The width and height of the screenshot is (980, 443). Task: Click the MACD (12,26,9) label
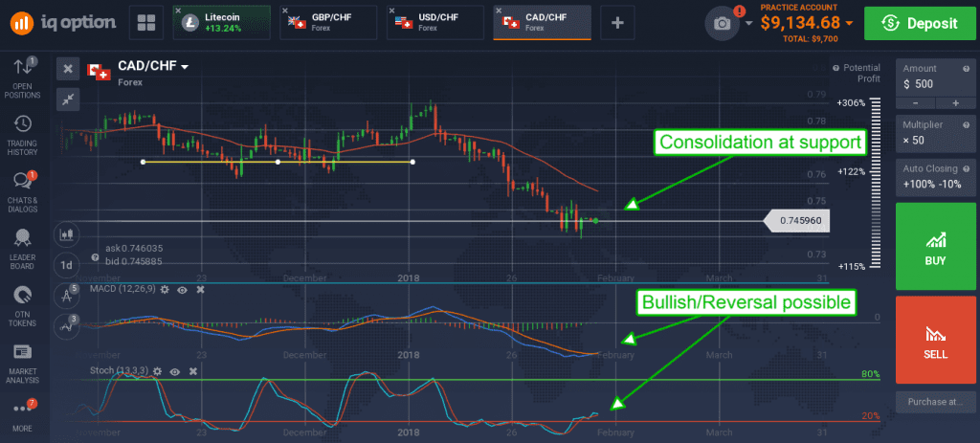(122, 289)
